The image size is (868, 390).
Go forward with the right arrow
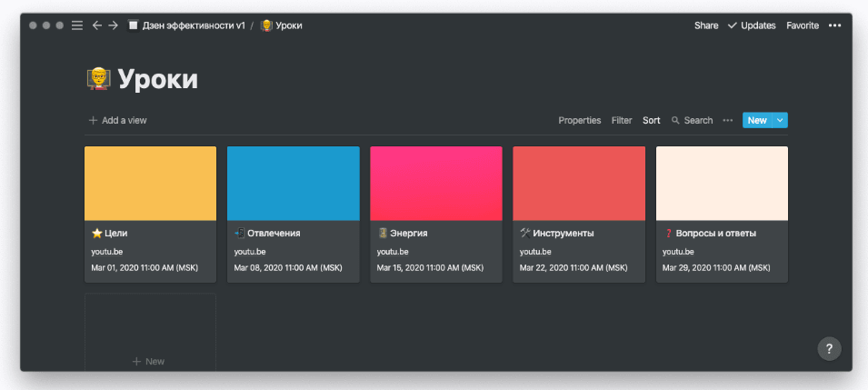tap(113, 25)
